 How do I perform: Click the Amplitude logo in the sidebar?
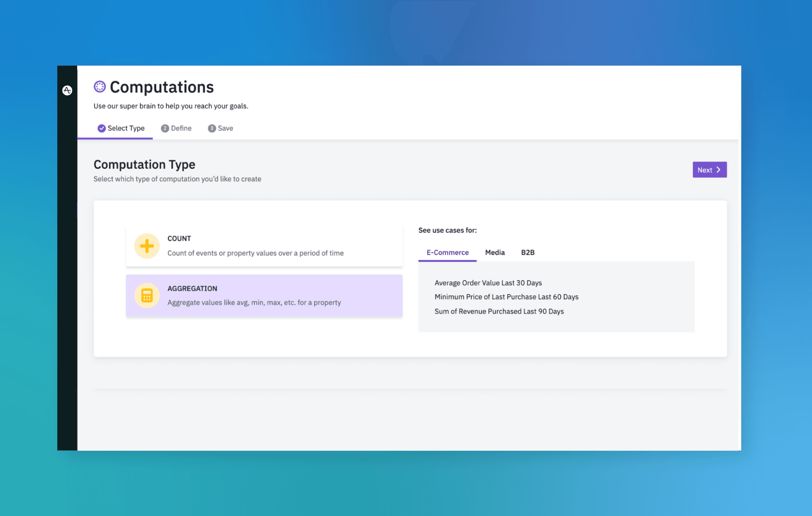[x=67, y=90]
